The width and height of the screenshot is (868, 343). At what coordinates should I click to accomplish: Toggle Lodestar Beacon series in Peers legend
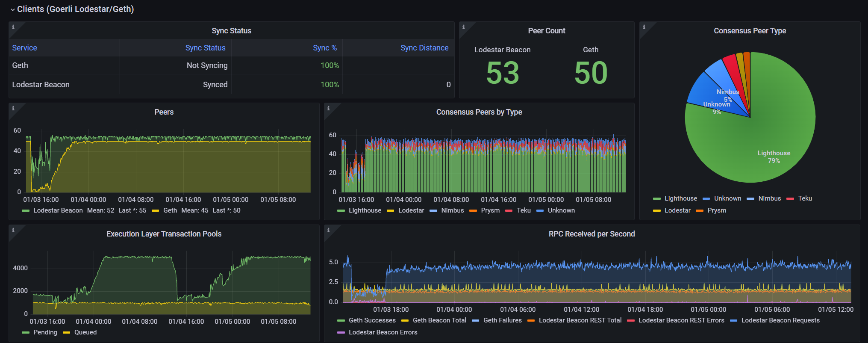coord(58,210)
